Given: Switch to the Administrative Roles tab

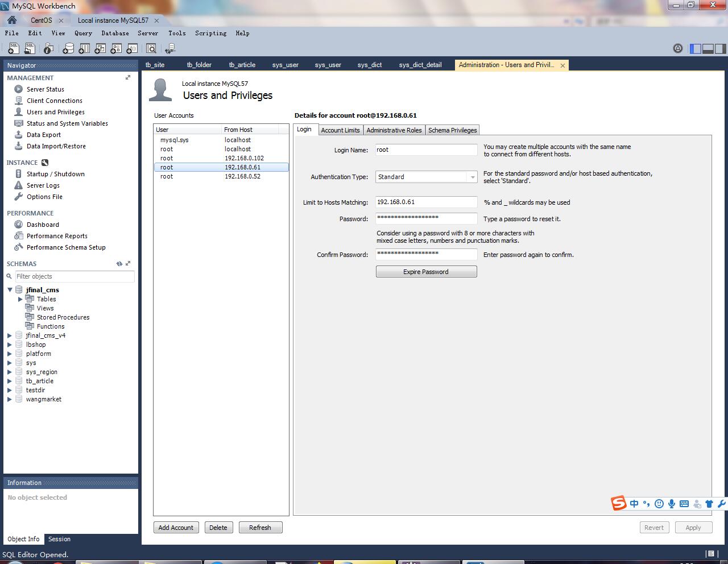Looking at the screenshot, I should (394, 130).
